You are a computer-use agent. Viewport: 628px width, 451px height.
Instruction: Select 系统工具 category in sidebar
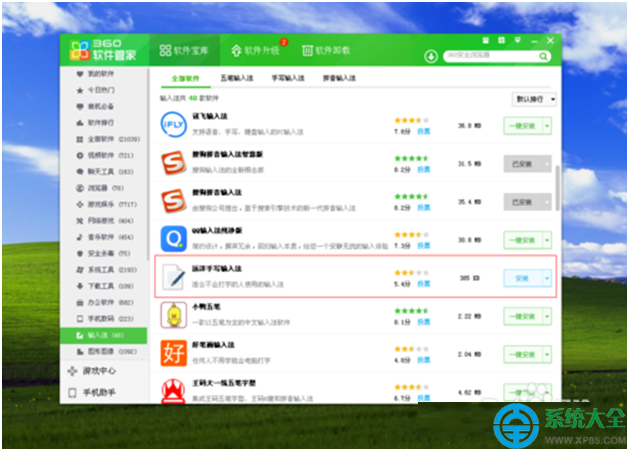(107, 270)
